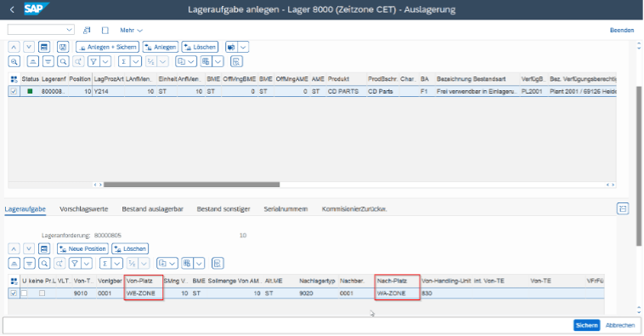Open the dropdown next to the upper Löschen icon

click(x=243, y=47)
